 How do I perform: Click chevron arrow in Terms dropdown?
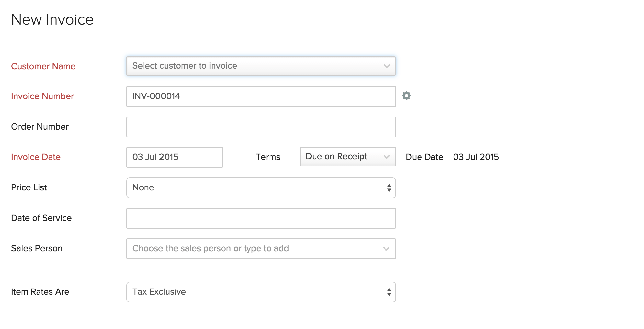(x=386, y=157)
